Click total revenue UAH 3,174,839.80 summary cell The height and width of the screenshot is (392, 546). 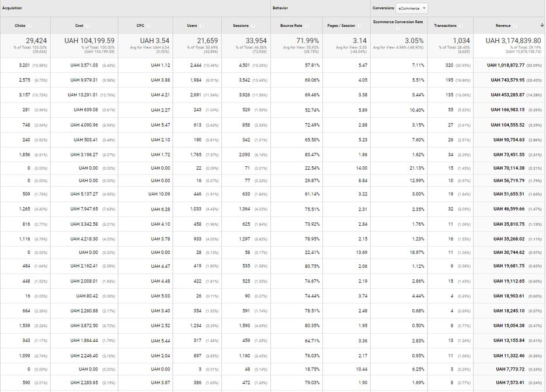coord(508,40)
